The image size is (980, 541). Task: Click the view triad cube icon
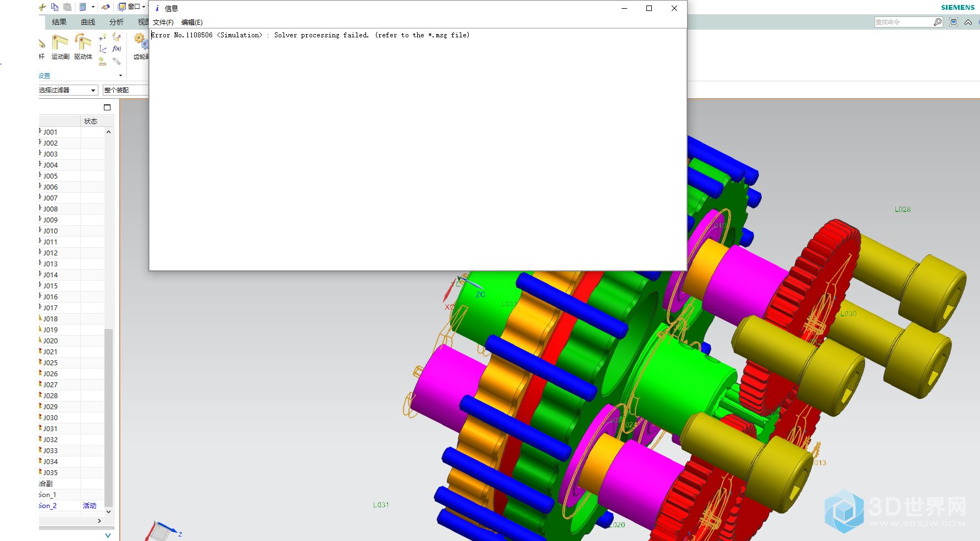[162, 531]
